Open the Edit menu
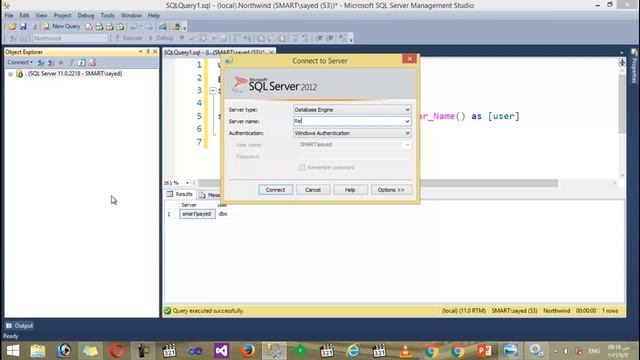The width and height of the screenshot is (640, 360). pyautogui.click(x=24, y=15)
